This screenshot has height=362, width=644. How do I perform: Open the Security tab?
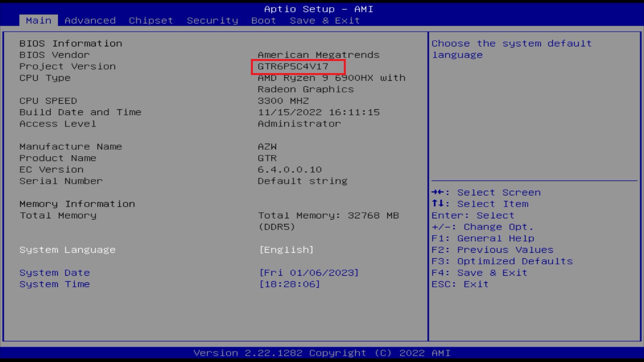[212, 20]
